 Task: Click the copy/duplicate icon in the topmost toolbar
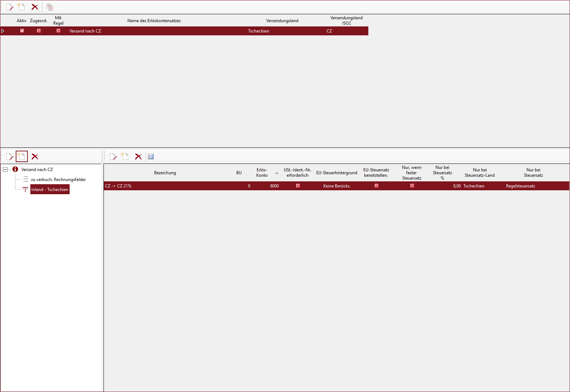point(50,7)
